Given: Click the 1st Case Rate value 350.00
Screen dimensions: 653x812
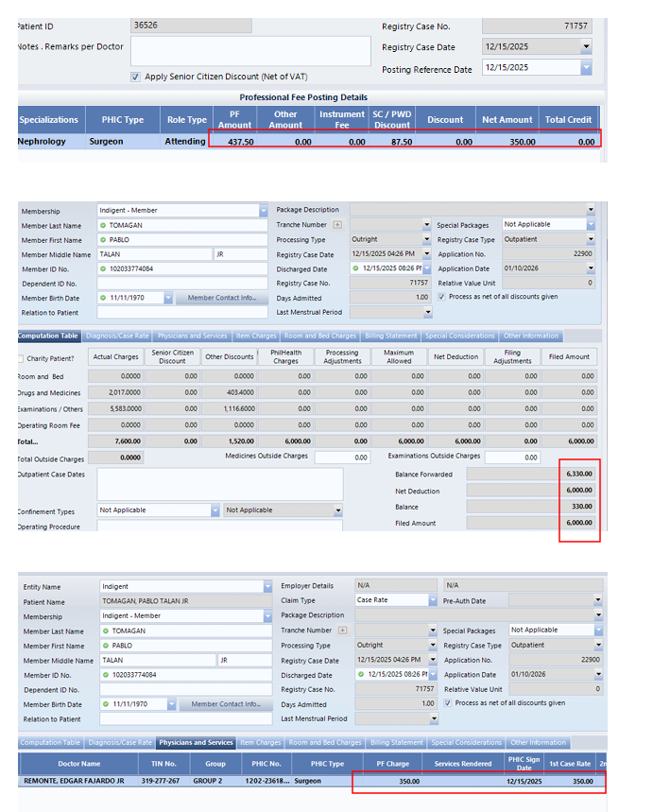Looking at the screenshot, I should click(570, 781).
